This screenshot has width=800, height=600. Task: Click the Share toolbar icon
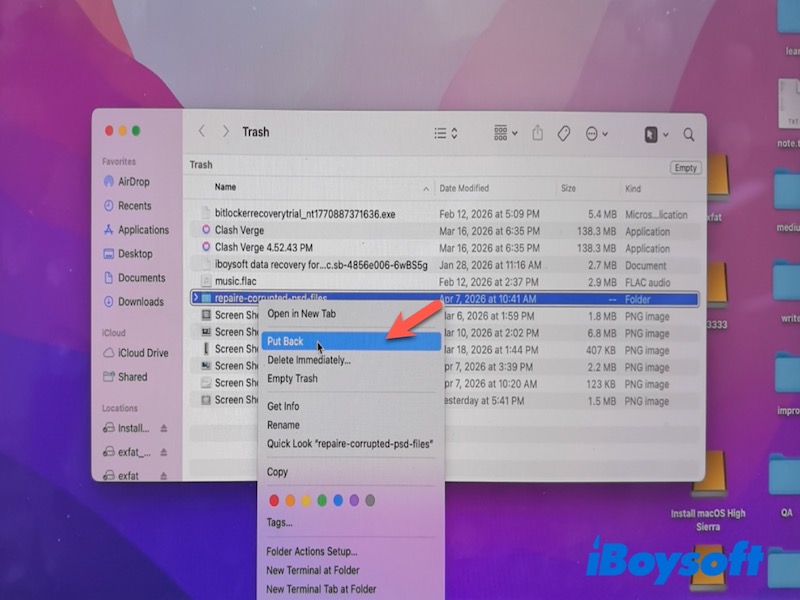(538, 133)
